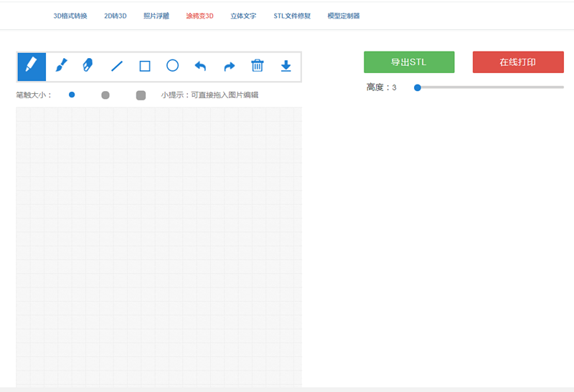
Task: Download the drawing with the arrow icon
Action: coord(286,66)
